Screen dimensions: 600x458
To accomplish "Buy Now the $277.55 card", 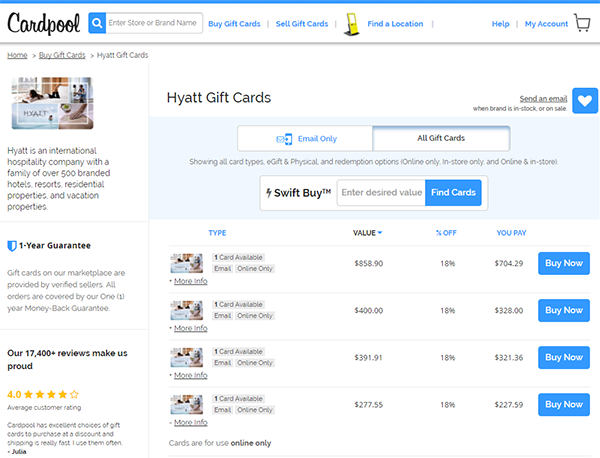I will [x=564, y=404].
